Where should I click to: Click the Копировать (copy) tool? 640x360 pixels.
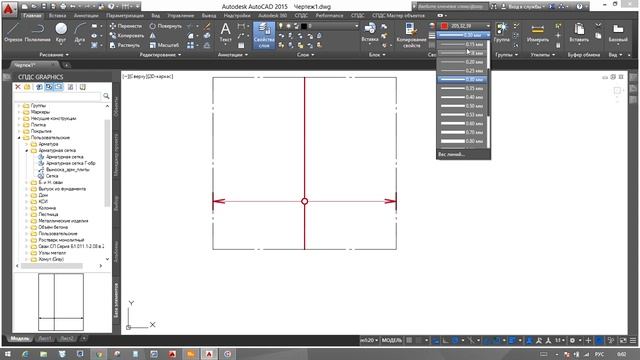127,36
